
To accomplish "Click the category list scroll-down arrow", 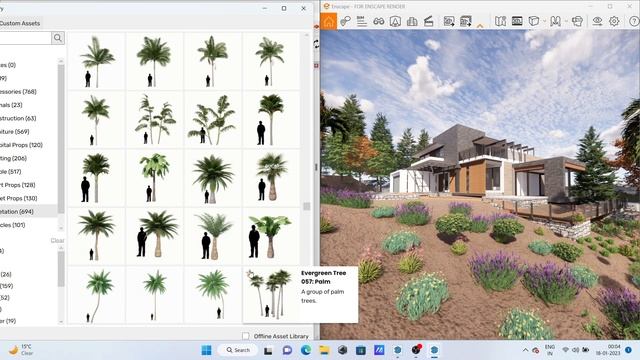I will click(x=61, y=228).
